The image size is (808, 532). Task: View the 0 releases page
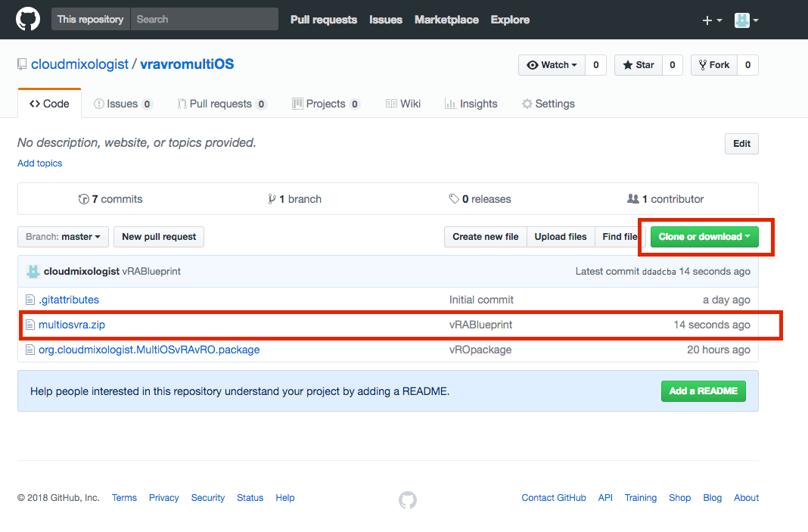(x=480, y=199)
